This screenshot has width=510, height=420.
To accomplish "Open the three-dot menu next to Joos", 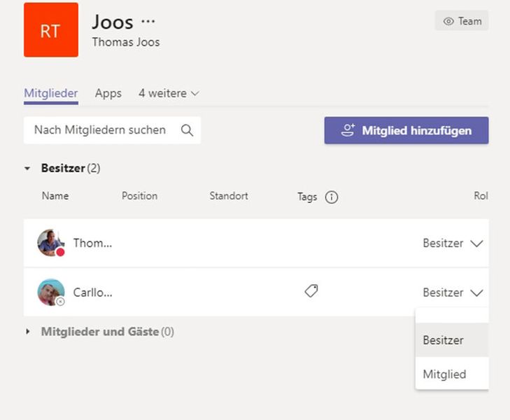I will [148, 22].
